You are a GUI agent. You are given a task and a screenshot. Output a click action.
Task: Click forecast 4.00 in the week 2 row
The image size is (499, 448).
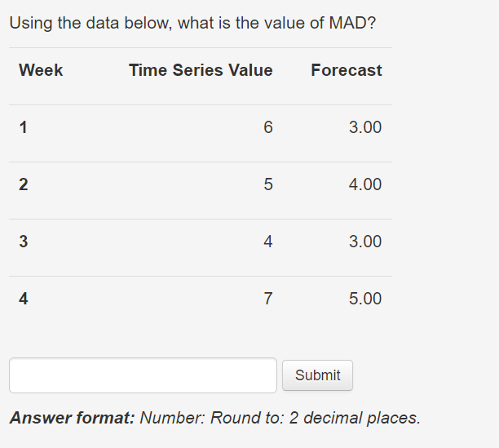[365, 184]
